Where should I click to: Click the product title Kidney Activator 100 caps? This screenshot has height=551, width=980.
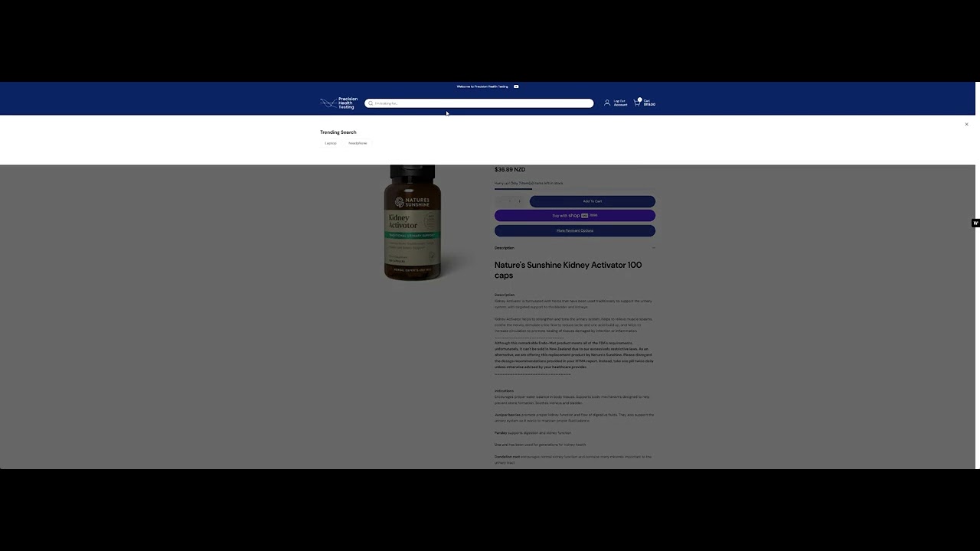click(x=568, y=270)
